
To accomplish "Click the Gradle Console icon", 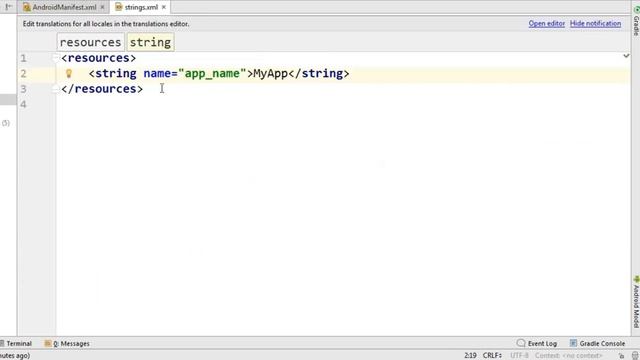I will click(x=573, y=343).
